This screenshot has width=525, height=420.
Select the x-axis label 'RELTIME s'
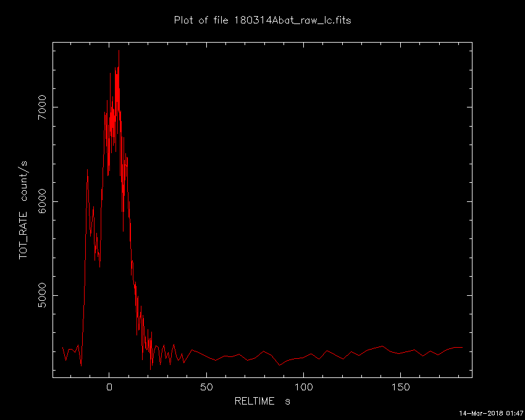pyautogui.click(x=262, y=401)
